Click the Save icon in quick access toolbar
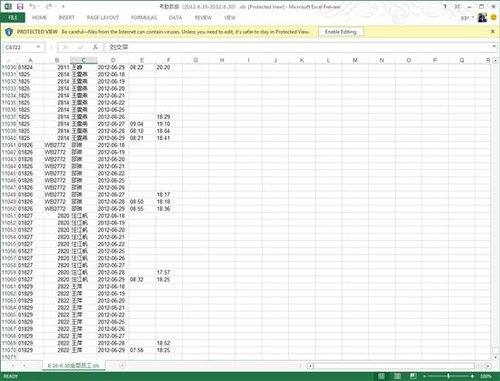This screenshot has width=500, height=381. [x=20, y=6]
